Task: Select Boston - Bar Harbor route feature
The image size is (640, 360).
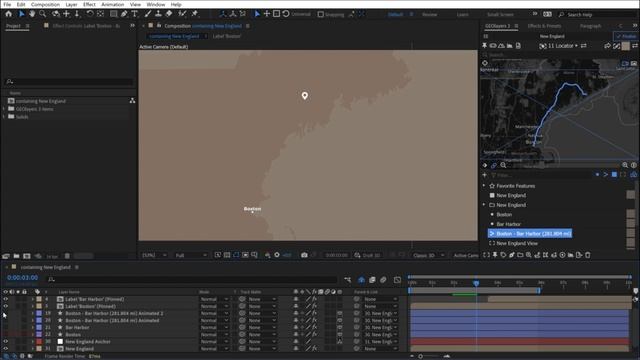Action: click(x=530, y=233)
